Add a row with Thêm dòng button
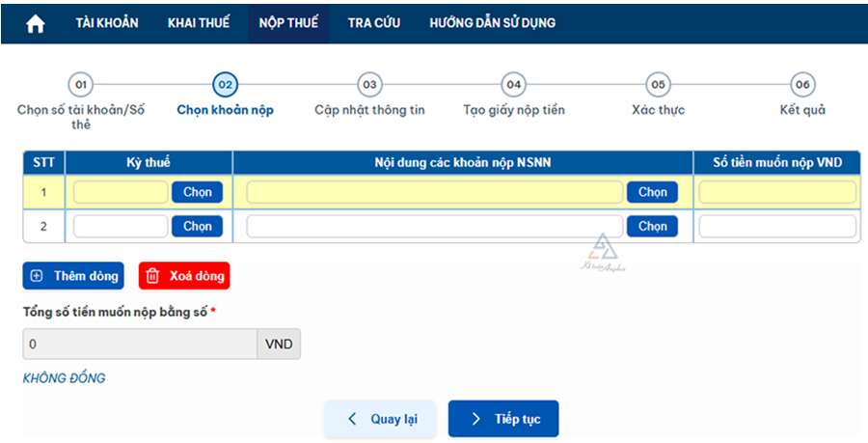This screenshot has width=868, height=443. point(74,276)
